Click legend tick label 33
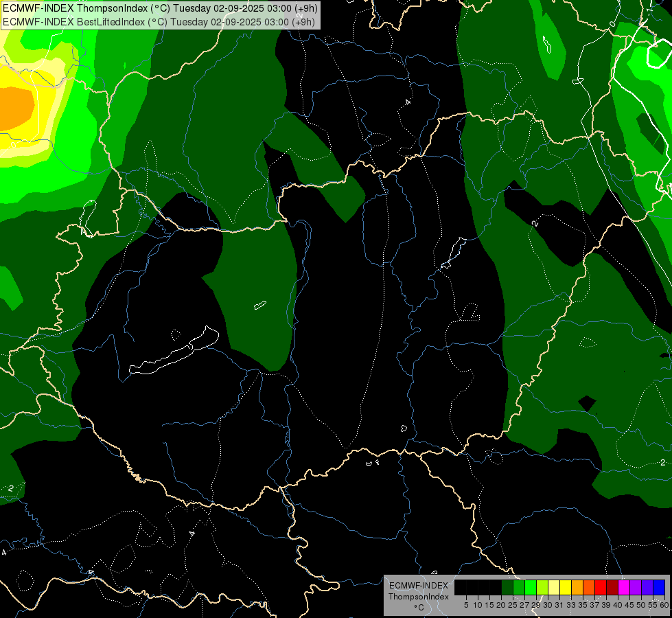 (x=571, y=605)
